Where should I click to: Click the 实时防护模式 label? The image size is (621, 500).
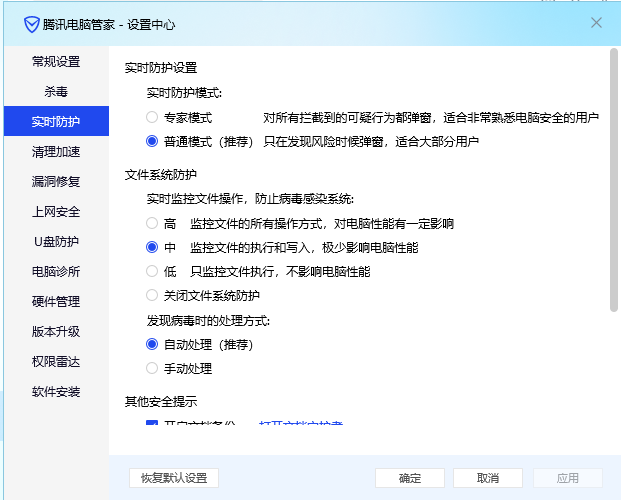(x=184, y=93)
